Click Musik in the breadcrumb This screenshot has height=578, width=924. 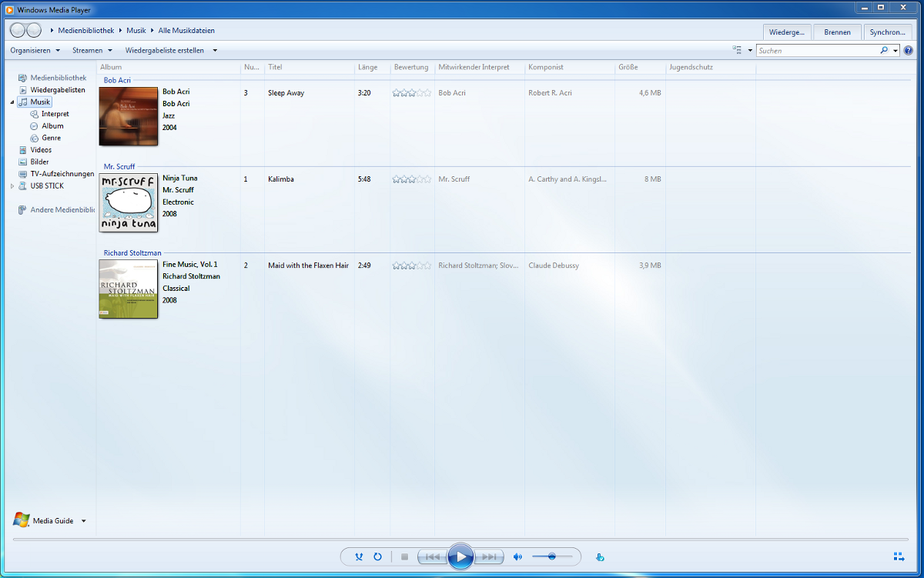tap(136, 31)
